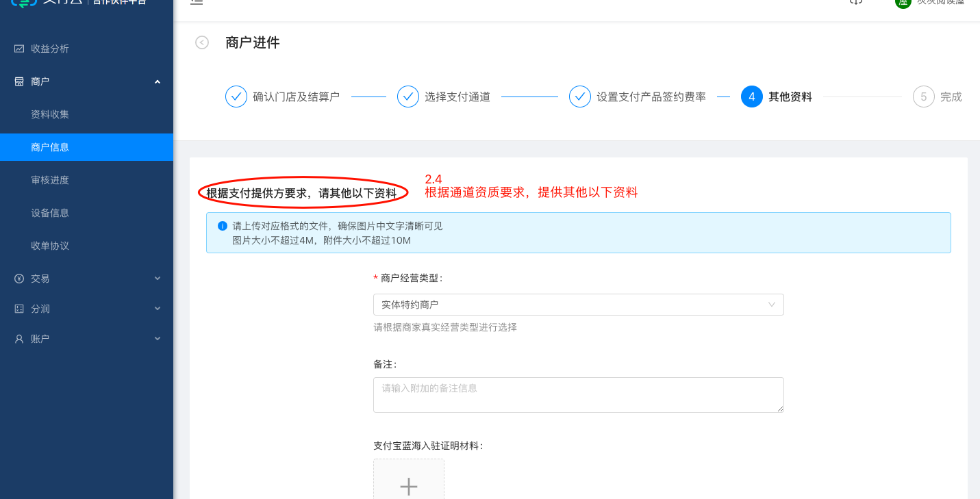Click the 收益分析 chart icon in sidebar
Image resolution: width=980 pixels, height=499 pixels.
(x=19, y=49)
